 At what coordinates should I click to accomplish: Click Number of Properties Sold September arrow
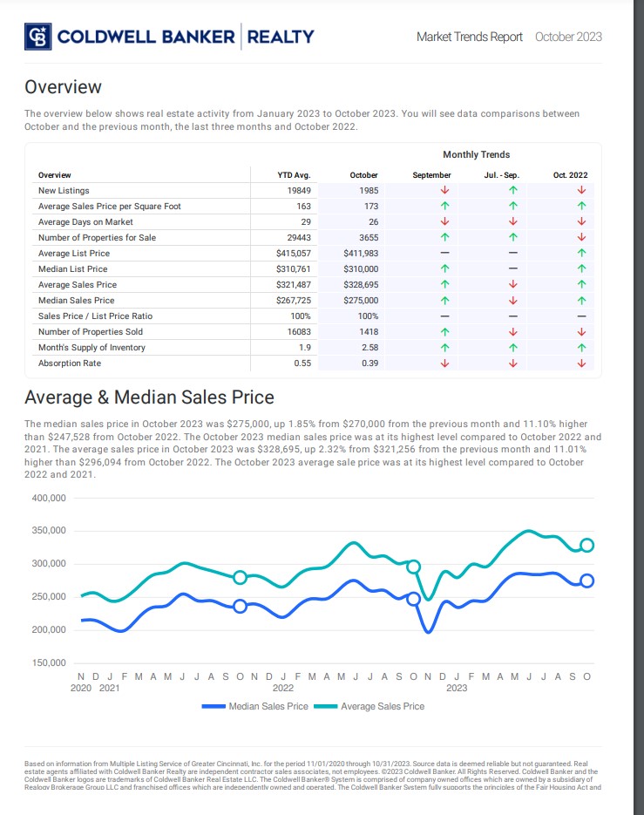click(444, 331)
